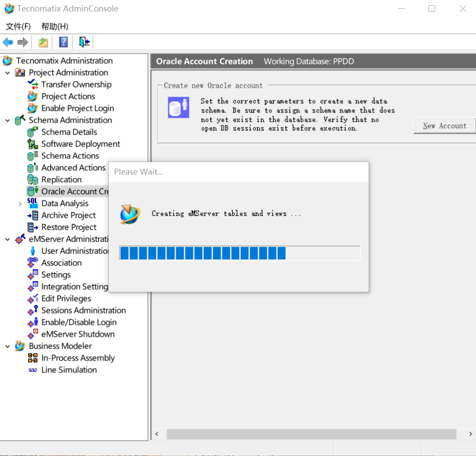
Task: Select Tecnomatix Administration root node
Action: pos(64,61)
